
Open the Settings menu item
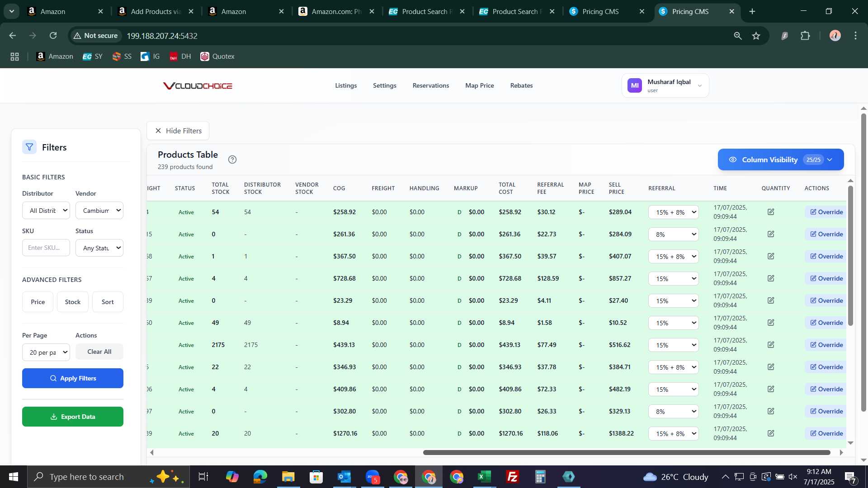pos(385,85)
